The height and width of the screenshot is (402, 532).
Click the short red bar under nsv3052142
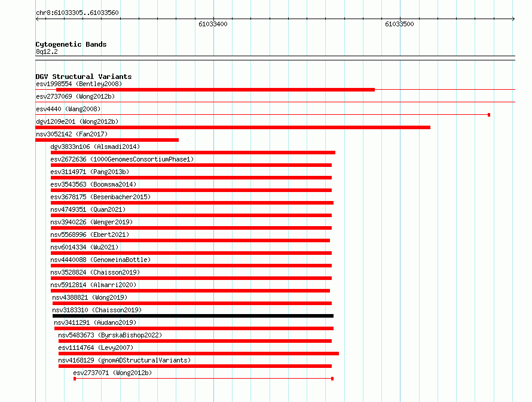tap(107, 140)
